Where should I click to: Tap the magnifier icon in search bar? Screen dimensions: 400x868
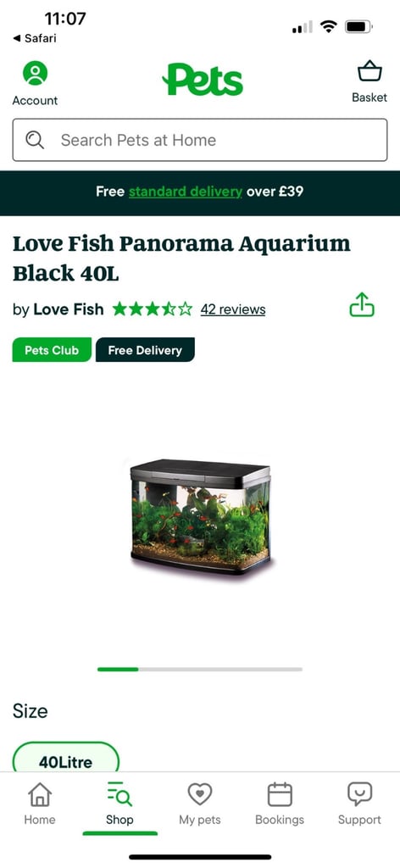click(35, 140)
